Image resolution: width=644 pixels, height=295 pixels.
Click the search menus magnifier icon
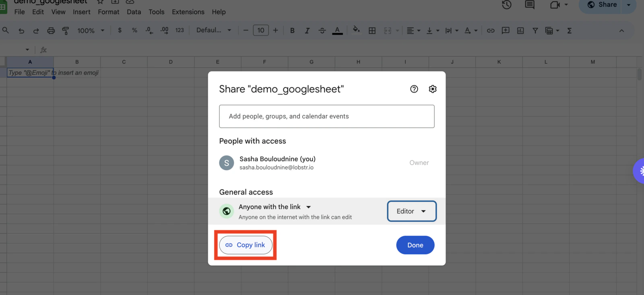click(6, 31)
